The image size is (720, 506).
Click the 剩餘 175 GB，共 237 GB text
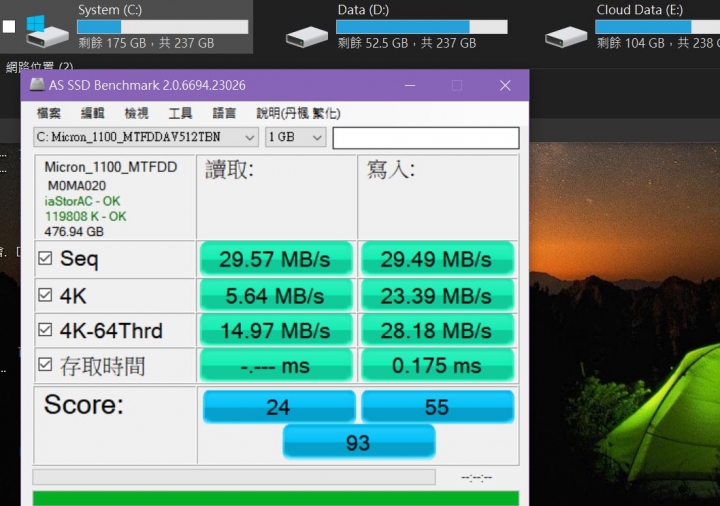146,43
